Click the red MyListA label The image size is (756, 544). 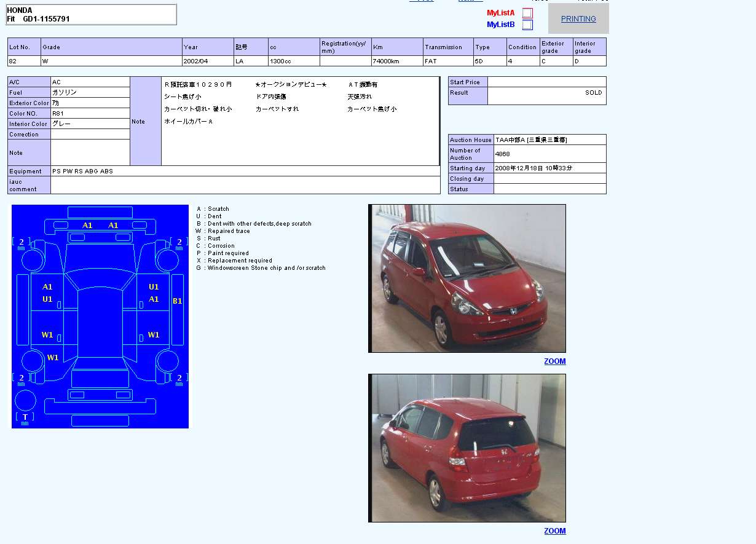pyautogui.click(x=501, y=13)
